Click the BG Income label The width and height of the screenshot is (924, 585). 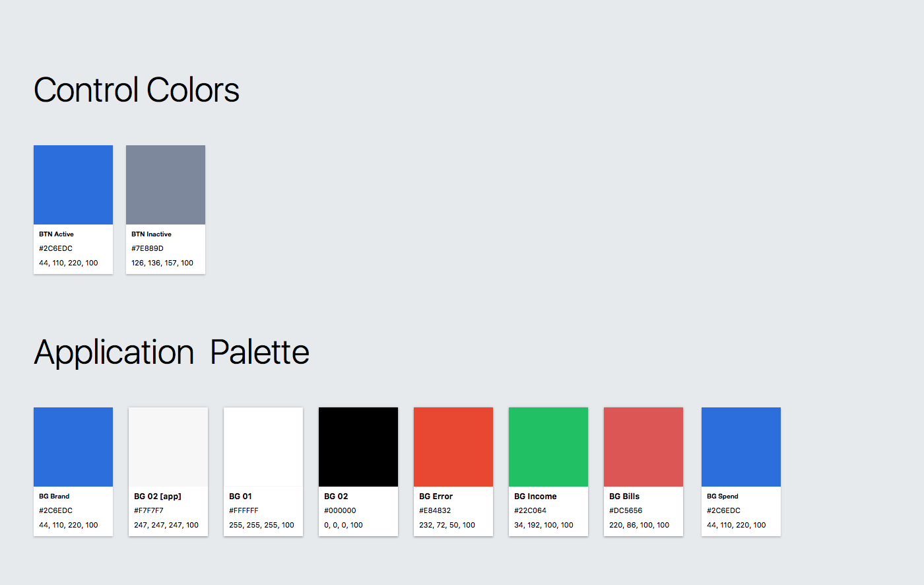[535, 497]
